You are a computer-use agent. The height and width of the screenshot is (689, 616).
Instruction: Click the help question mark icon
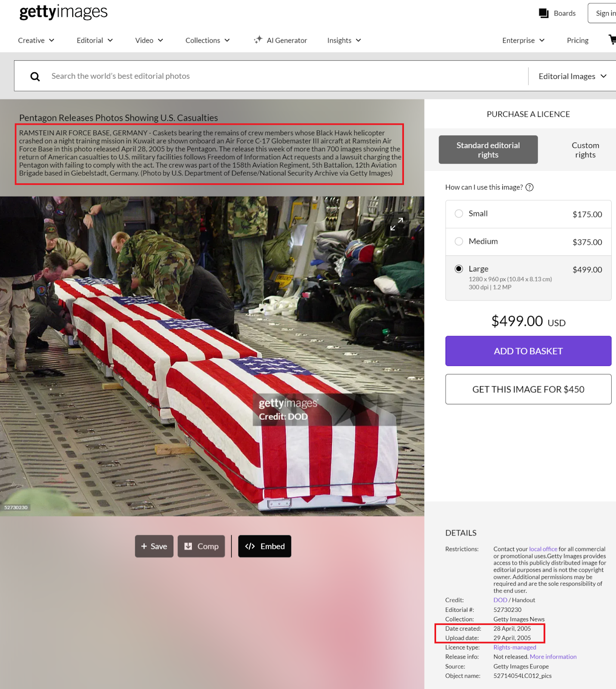pyautogui.click(x=529, y=187)
